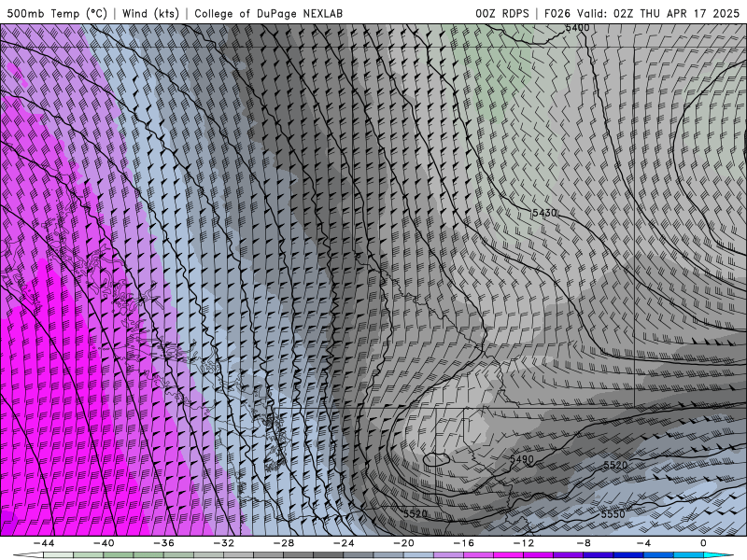This screenshot has width=747, height=560.
Task: Click the -36 colorbar tick label
Action: (x=164, y=543)
